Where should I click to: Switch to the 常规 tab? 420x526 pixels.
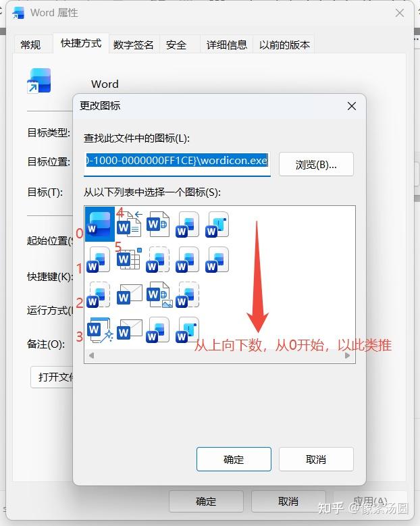[x=30, y=45]
